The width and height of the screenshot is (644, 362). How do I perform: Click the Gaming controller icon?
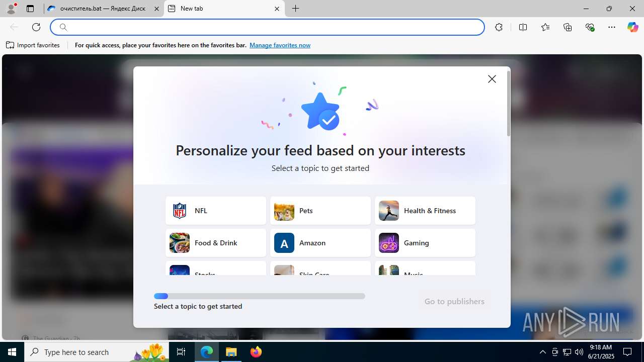coord(389,243)
